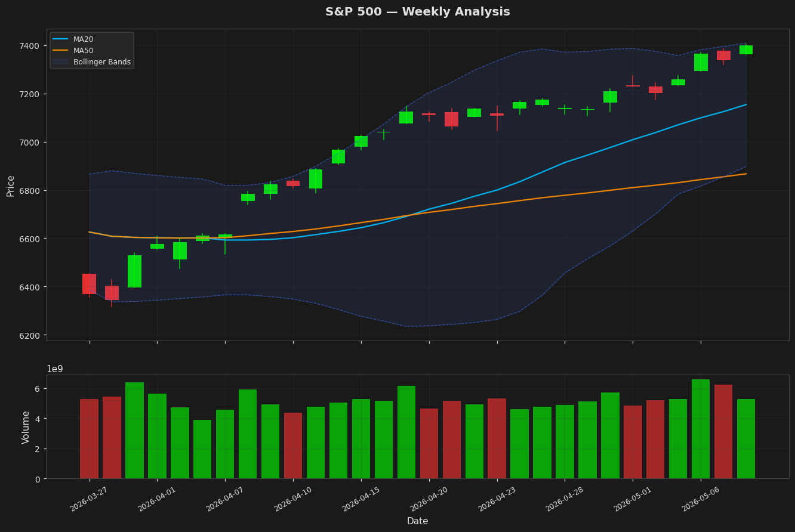Click the chart title S&P 500 — Weekly Analysis
This screenshot has width=795, height=532.
coord(417,12)
